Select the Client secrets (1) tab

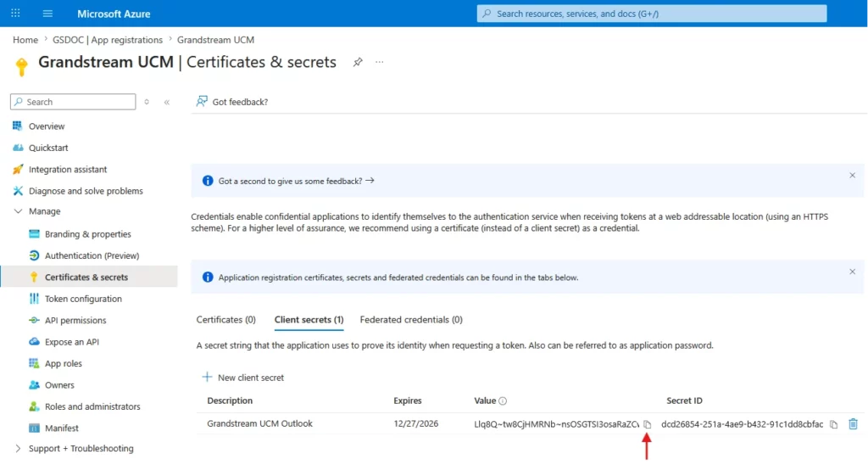pyautogui.click(x=309, y=320)
